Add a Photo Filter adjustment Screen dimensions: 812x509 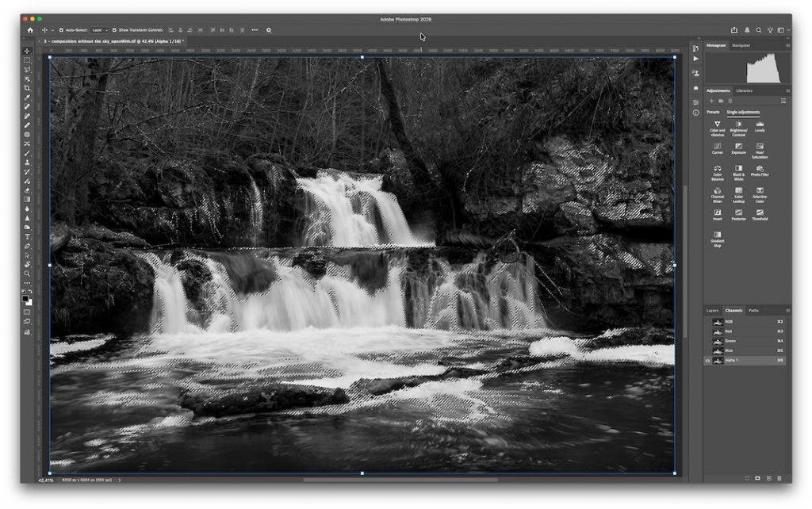click(x=760, y=171)
